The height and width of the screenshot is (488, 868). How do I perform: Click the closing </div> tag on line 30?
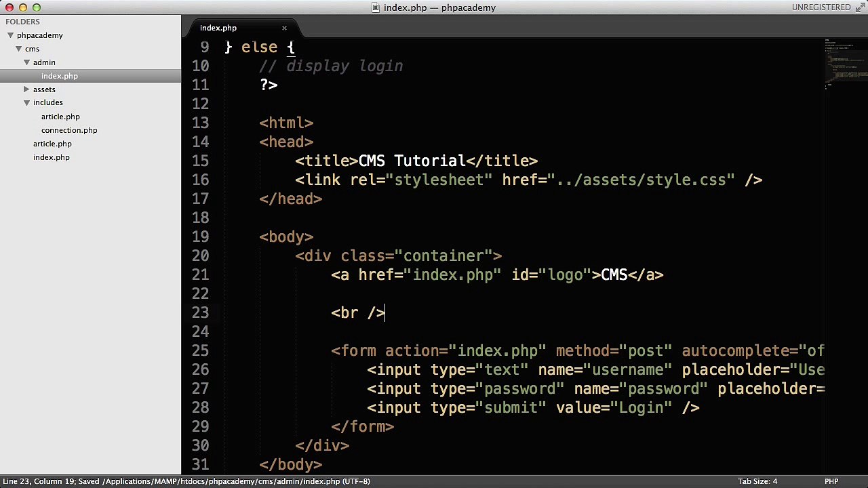[x=322, y=445]
